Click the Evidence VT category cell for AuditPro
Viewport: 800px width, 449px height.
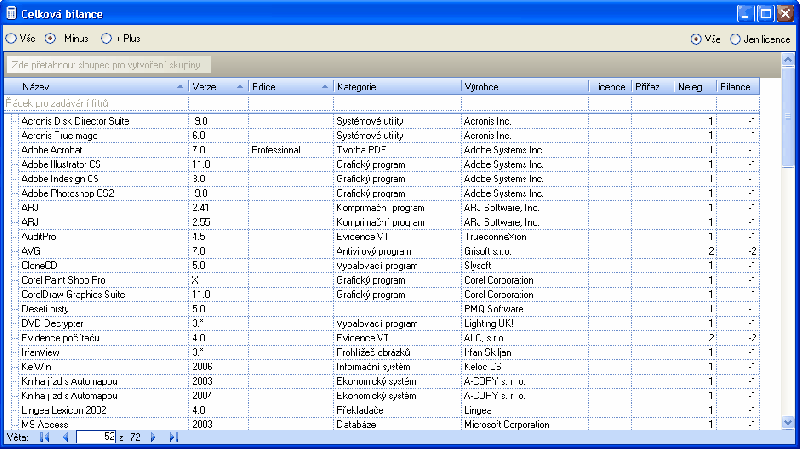[397, 237]
